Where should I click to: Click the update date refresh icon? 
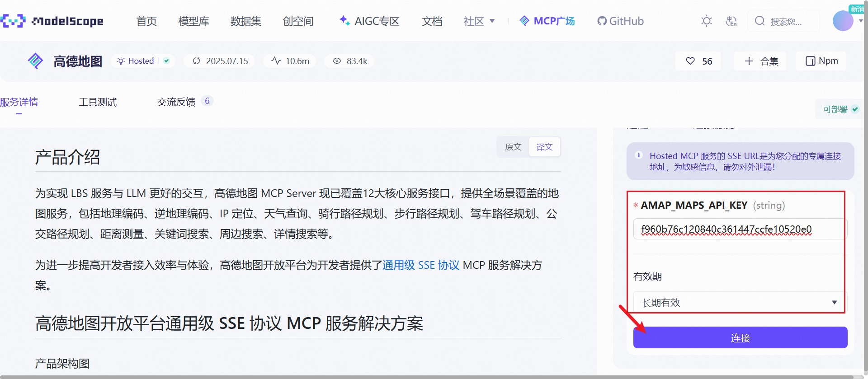(196, 61)
